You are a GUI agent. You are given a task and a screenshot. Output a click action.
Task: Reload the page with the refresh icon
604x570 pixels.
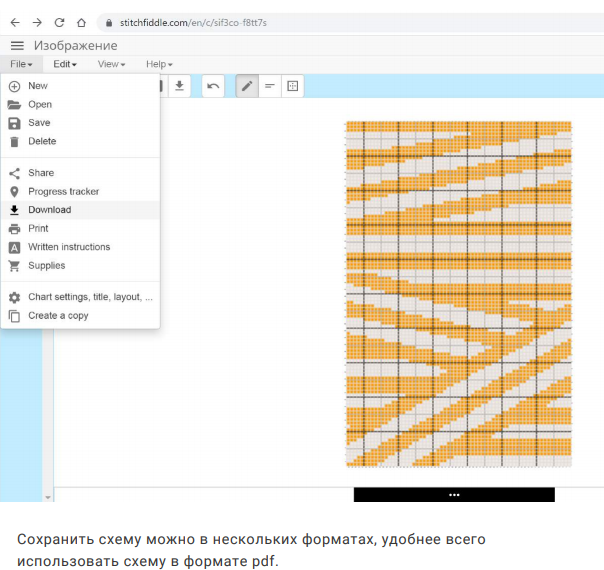(59, 23)
